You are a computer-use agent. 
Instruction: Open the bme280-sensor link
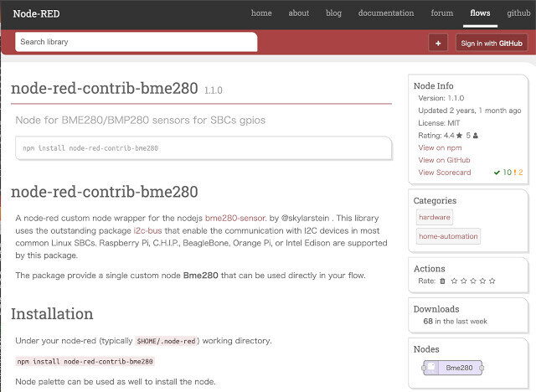point(234,218)
